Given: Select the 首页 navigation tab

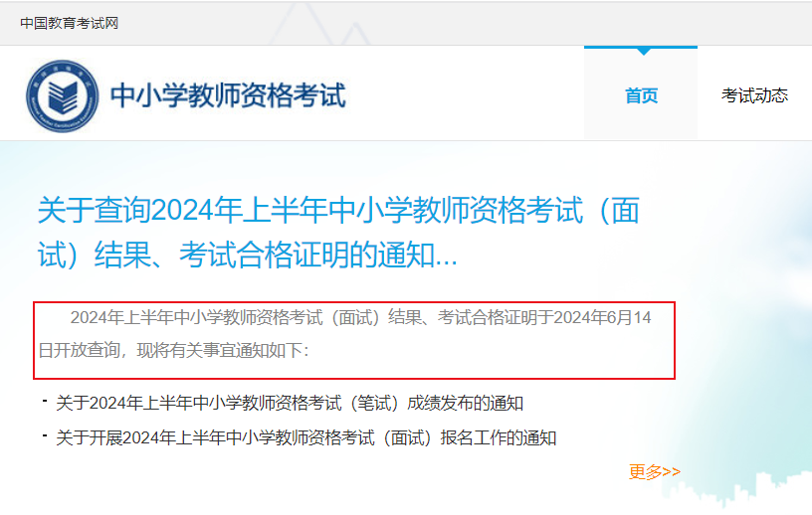Looking at the screenshot, I should click(641, 95).
